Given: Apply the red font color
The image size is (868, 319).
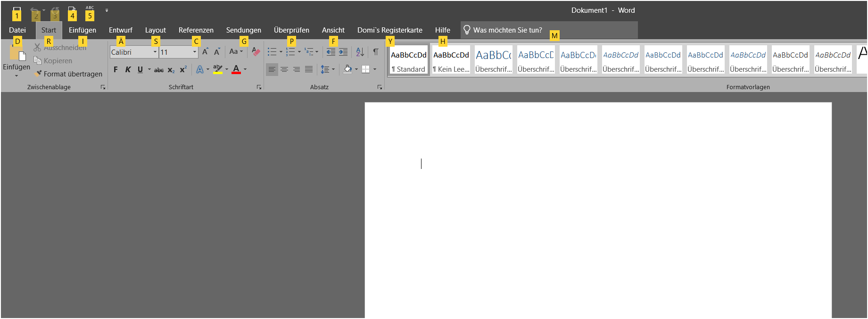Looking at the screenshot, I should pyautogui.click(x=236, y=69).
